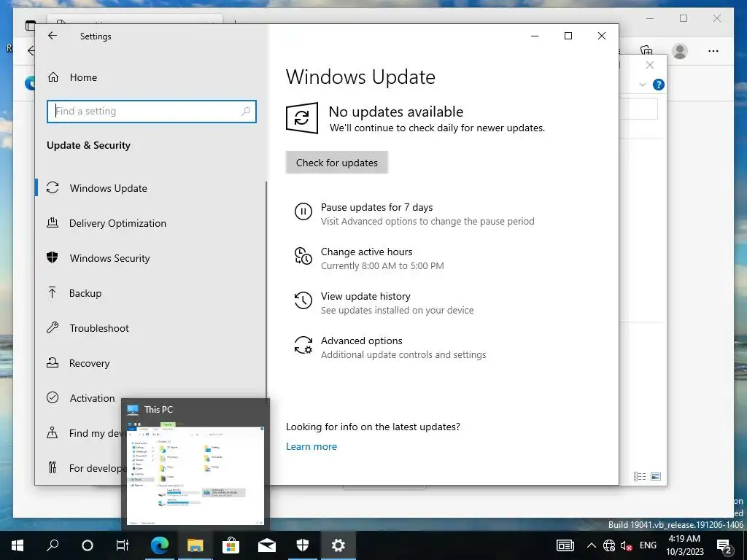Screen dimensions: 747x560
Task: Click the search magnifier in Find a setting
Action: coord(246,112)
